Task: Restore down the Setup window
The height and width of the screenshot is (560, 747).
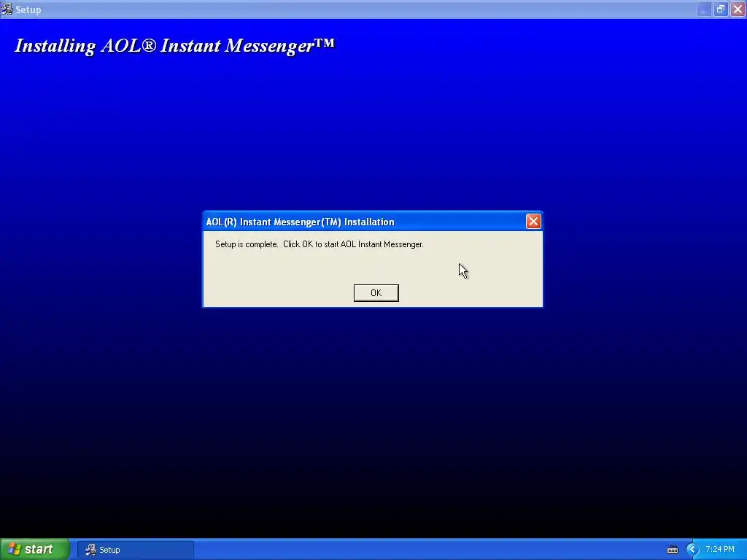Action: tap(720, 9)
